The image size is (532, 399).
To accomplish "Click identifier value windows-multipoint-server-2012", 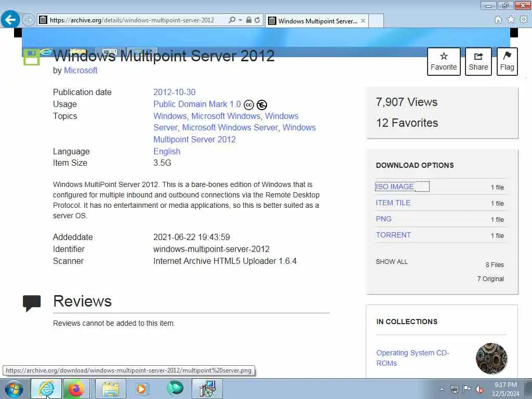I will click(211, 249).
